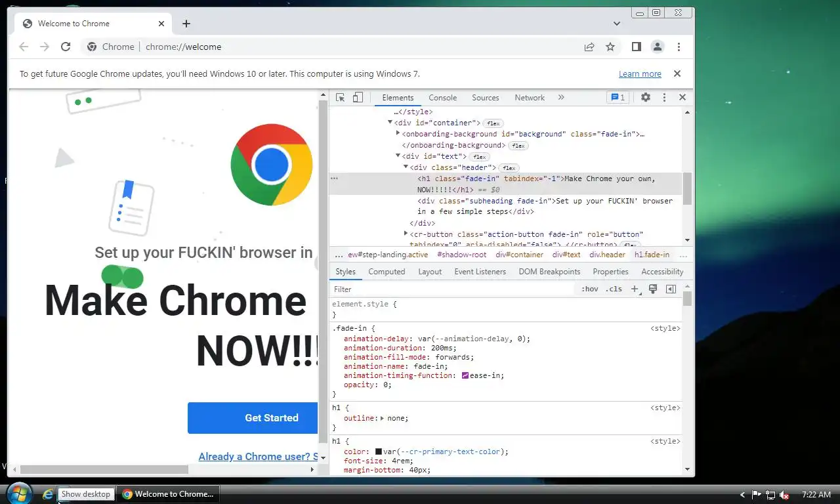Toggle flex badge on div class="header"

[x=509, y=168]
